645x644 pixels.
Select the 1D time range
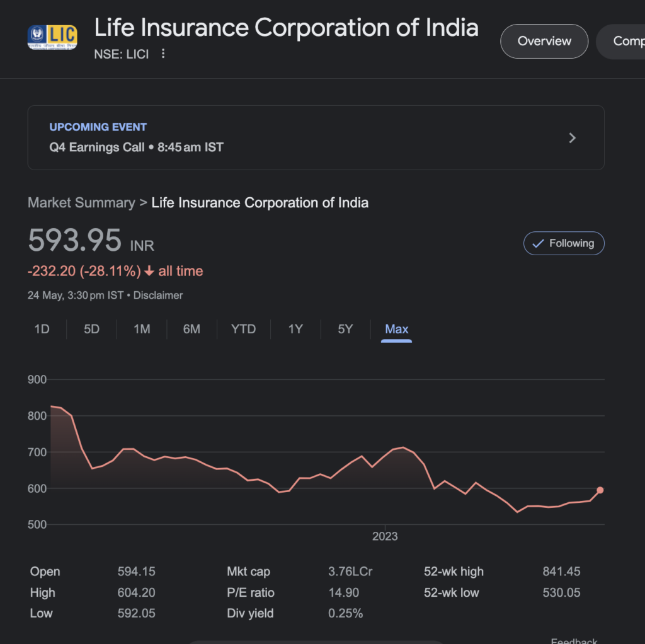(x=42, y=329)
